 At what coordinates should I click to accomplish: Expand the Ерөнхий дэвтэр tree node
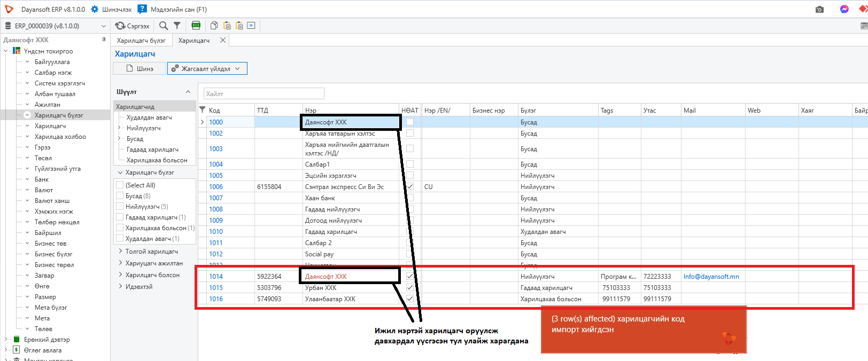(x=6, y=340)
